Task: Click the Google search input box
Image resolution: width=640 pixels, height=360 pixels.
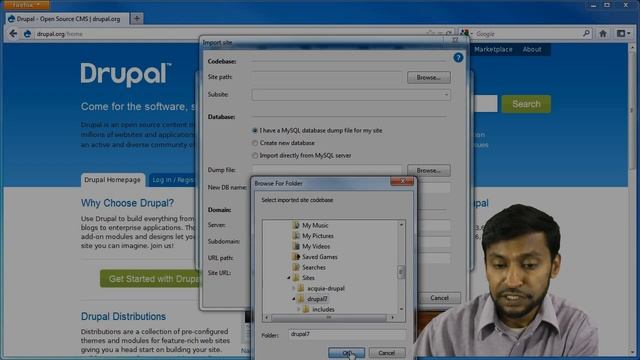Action: pyautogui.click(x=527, y=34)
